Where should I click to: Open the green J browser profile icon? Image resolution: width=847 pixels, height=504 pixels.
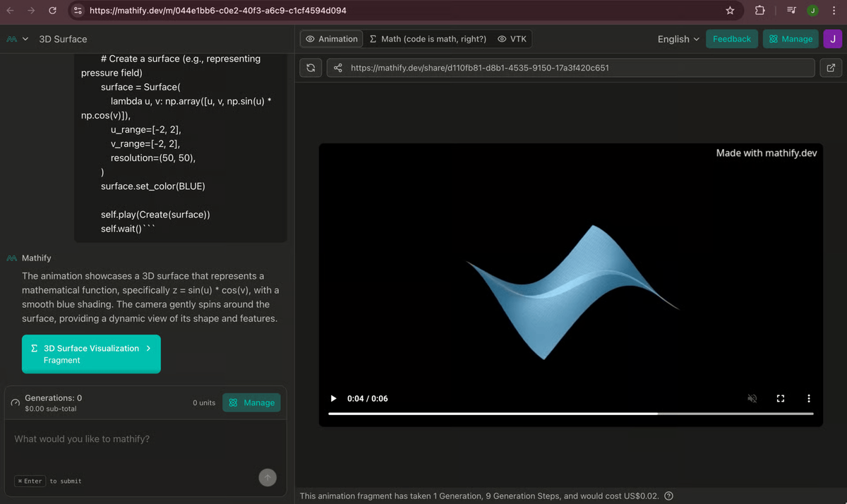click(x=812, y=11)
